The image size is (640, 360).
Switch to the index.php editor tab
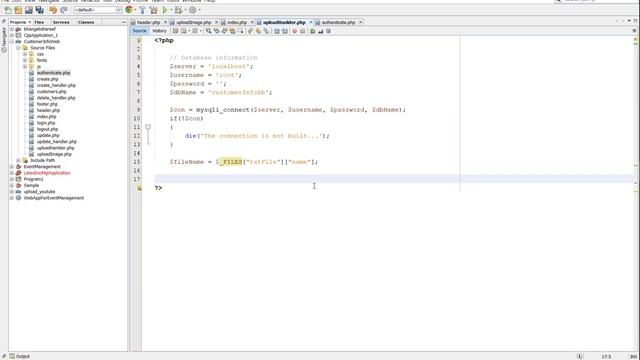[x=237, y=22]
